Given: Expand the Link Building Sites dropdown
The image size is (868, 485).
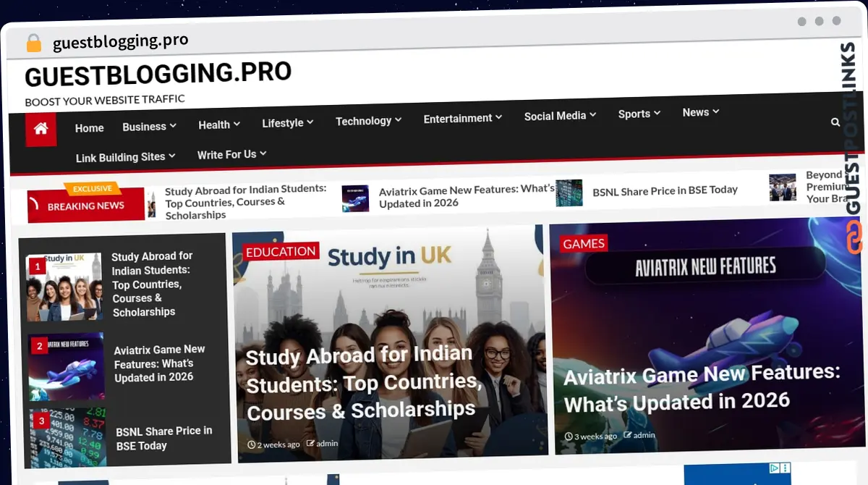Looking at the screenshot, I should (x=126, y=157).
